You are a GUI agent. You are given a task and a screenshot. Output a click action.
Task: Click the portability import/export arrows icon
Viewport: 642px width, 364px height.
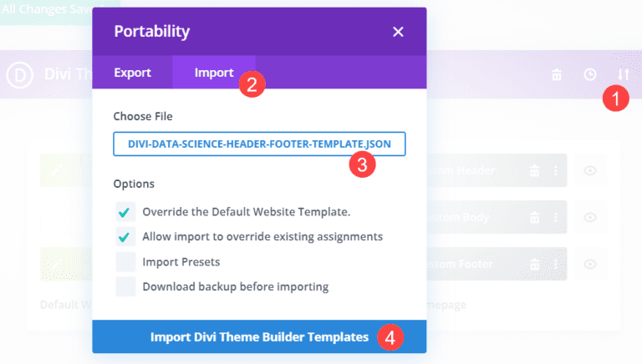tap(623, 75)
